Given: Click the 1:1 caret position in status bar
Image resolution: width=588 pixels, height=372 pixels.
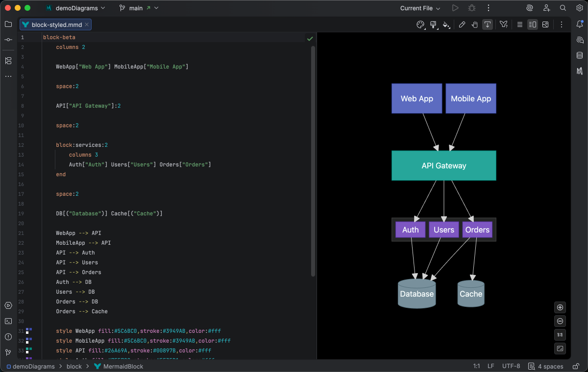Looking at the screenshot, I should [476, 366].
